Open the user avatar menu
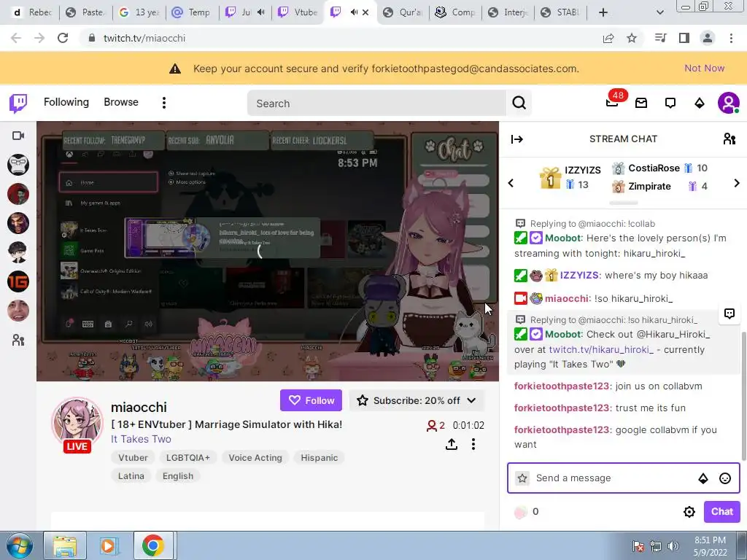 729,103
